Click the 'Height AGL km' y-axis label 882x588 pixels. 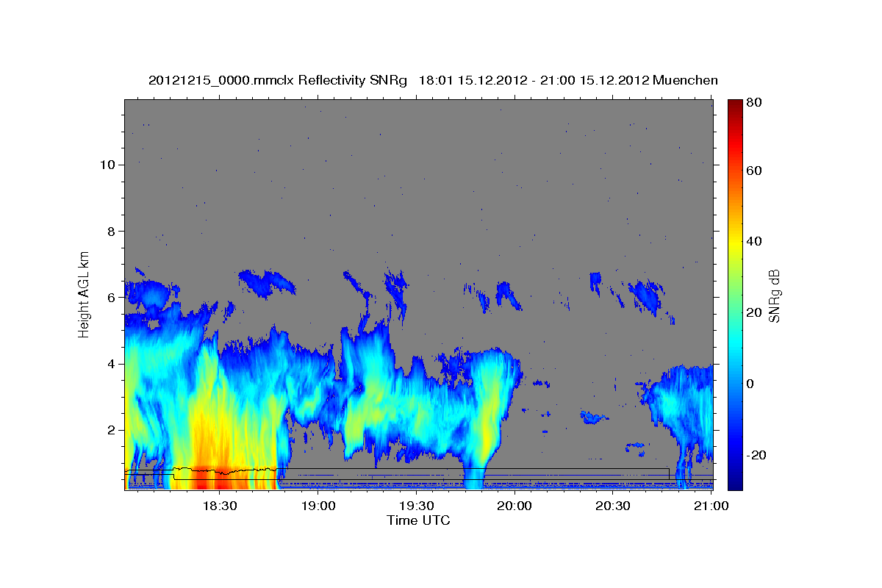coord(85,293)
